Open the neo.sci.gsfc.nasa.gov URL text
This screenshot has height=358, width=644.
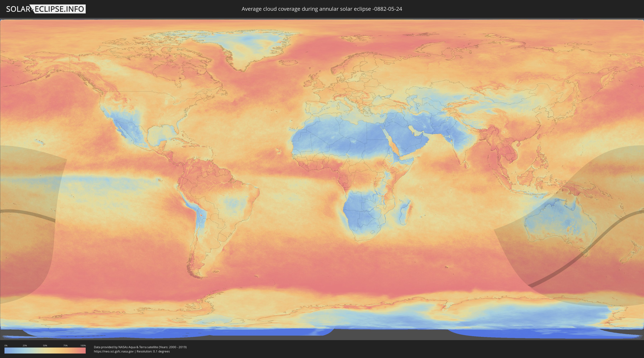[113, 352]
